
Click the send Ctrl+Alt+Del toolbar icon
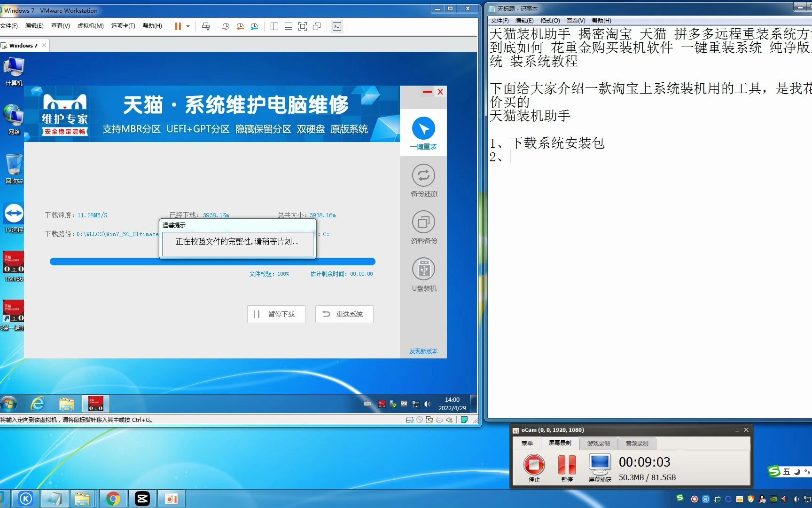click(x=206, y=26)
